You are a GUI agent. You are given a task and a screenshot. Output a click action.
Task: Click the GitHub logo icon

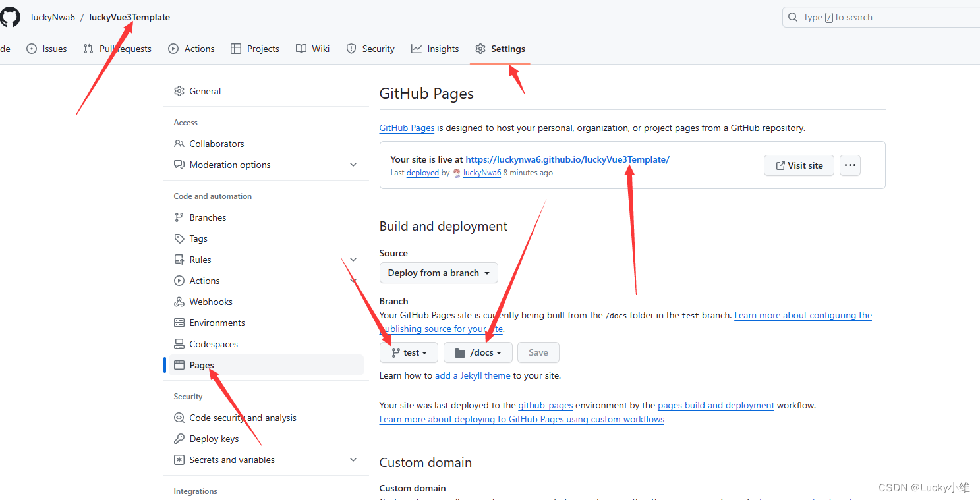(9, 17)
